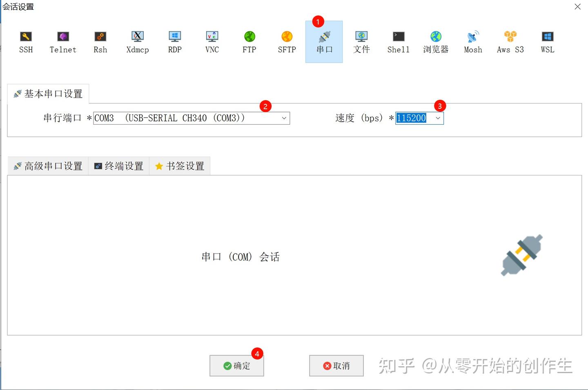The height and width of the screenshot is (390, 588).
Task: Click the 取消 cancel button
Action: pos(336,365)
